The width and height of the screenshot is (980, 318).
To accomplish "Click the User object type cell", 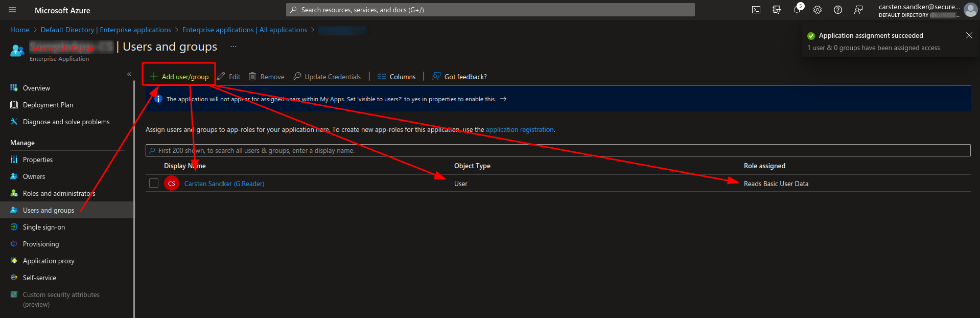I will [x=461, y=184].
